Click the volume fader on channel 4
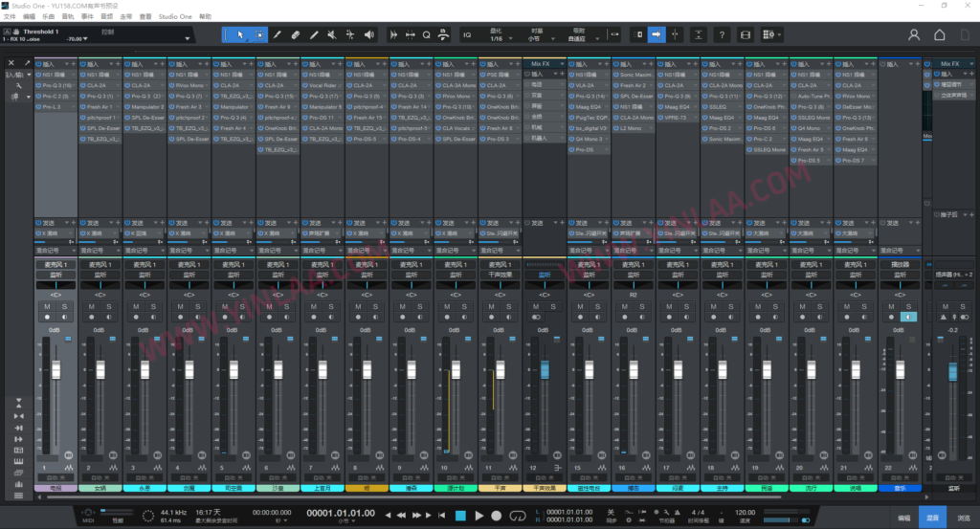 click(x=189, y=370)
